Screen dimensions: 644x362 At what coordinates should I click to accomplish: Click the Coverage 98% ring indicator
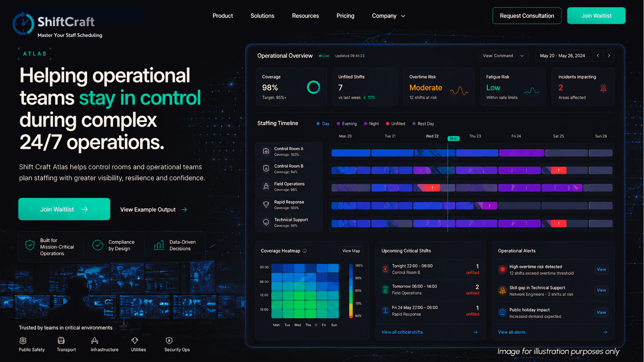[313, 87]
